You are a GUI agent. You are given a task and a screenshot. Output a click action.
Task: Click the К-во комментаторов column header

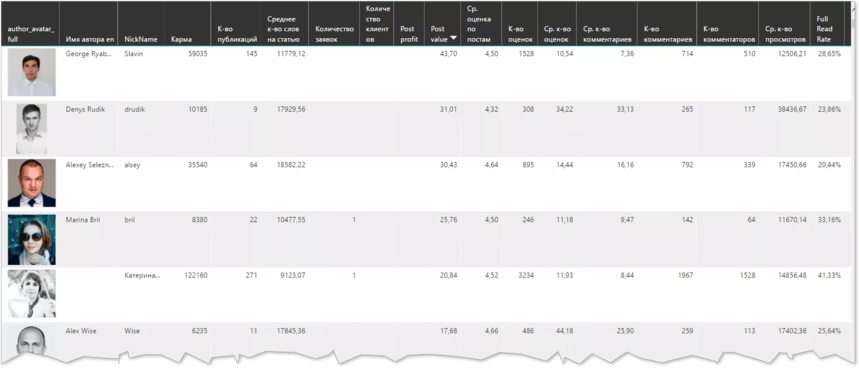tap(729, 34)
